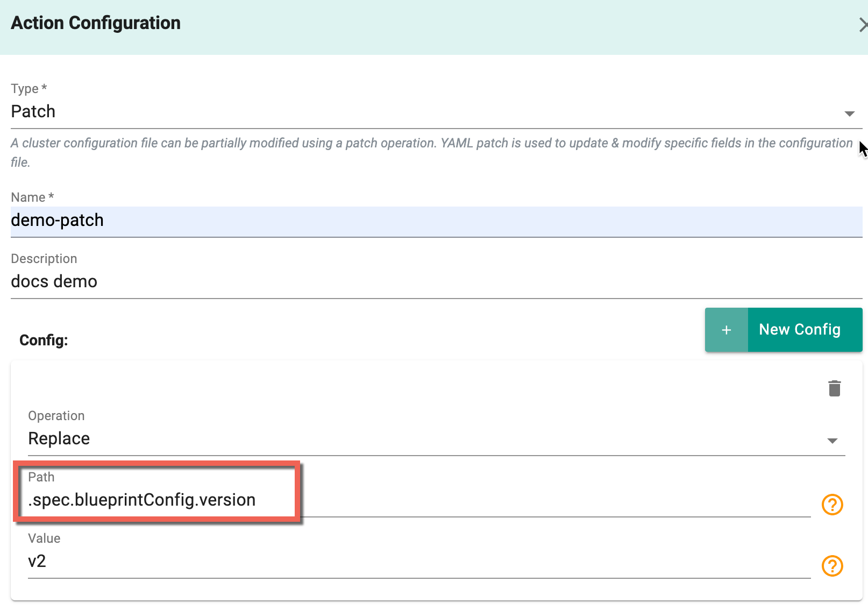Viewport: 868px width, 610px height.
Task: Click the Config: section label
Action: tap(44, 341)
